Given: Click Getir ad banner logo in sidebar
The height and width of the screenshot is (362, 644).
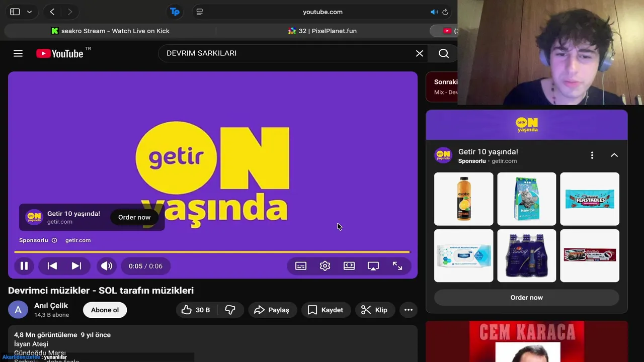Looking at the screenshot, I should point(527,124).
